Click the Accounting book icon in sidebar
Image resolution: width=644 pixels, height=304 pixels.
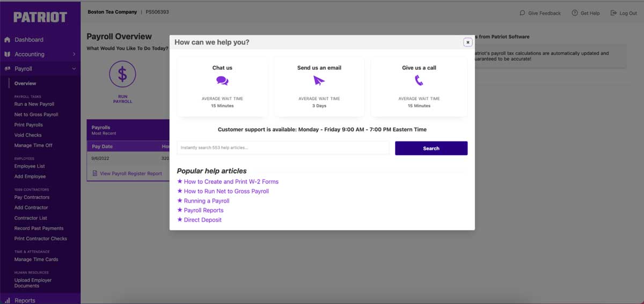click(x=8, y=54)
